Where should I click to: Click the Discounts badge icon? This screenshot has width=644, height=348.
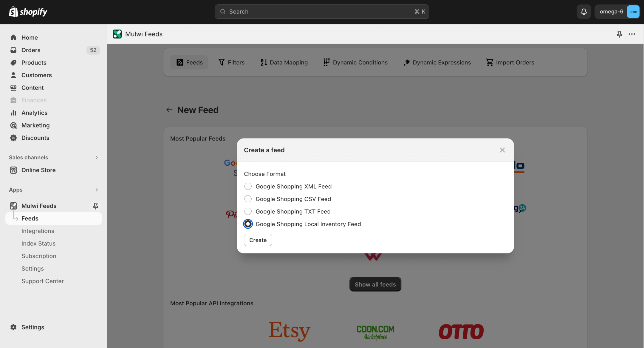tap(13, 138)
